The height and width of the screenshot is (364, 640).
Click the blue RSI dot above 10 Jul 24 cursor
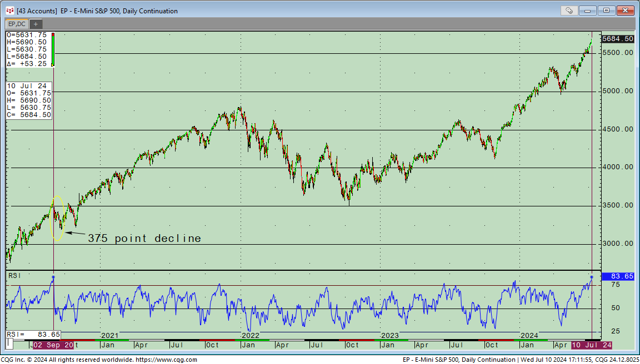pyautogui.click(x=592, y=277)
